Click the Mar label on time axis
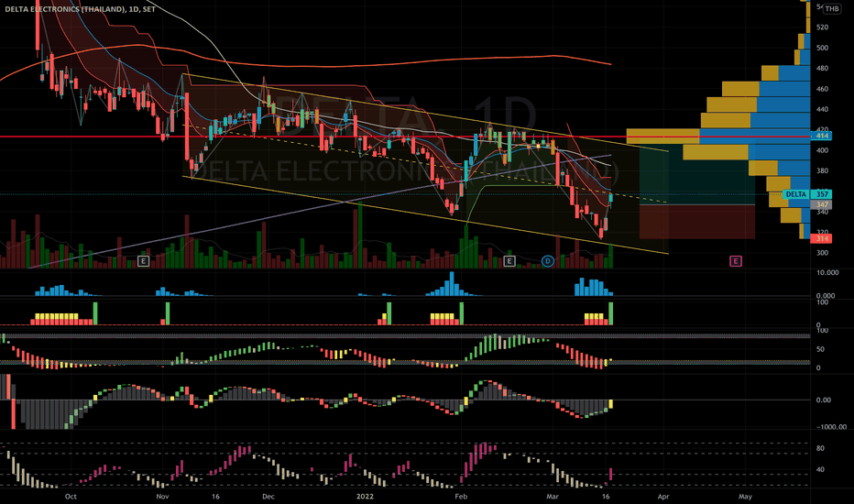This screenshot has height=504, width=854. tap(553, 497)
